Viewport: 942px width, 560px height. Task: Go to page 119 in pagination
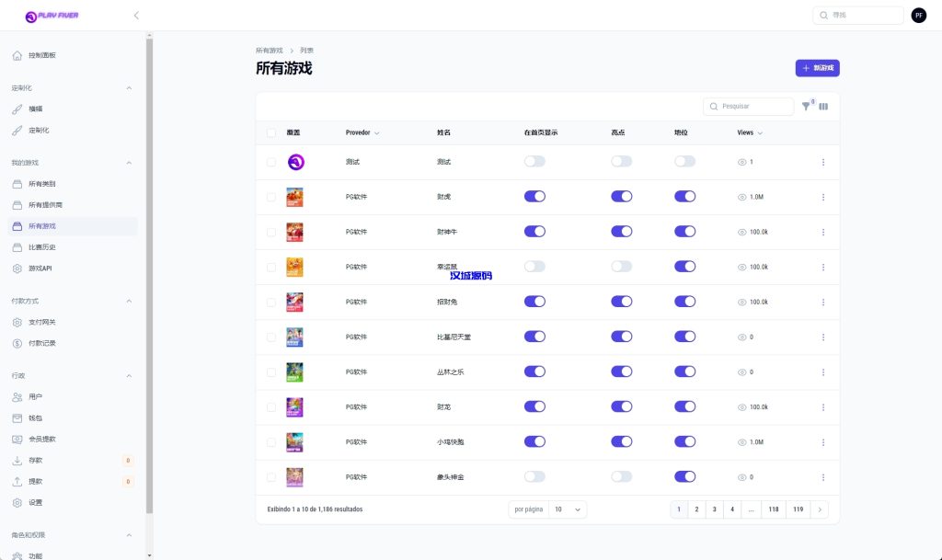coord(797,509)
